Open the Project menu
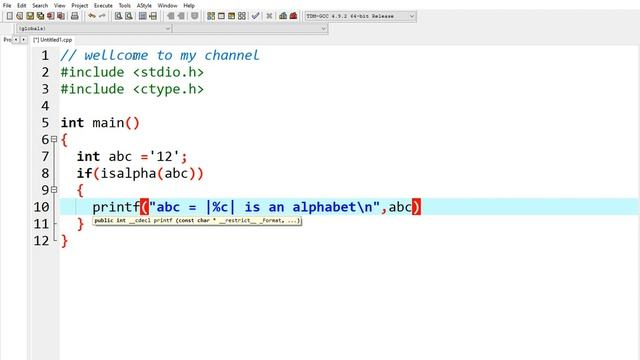This screenshot has height=360, width=640. click(80, 5)
